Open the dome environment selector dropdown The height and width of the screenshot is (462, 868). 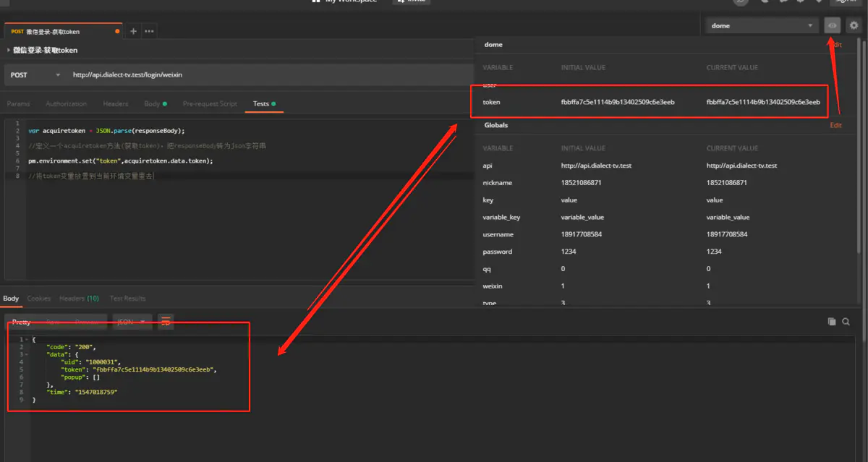click(x=762, y=25)
